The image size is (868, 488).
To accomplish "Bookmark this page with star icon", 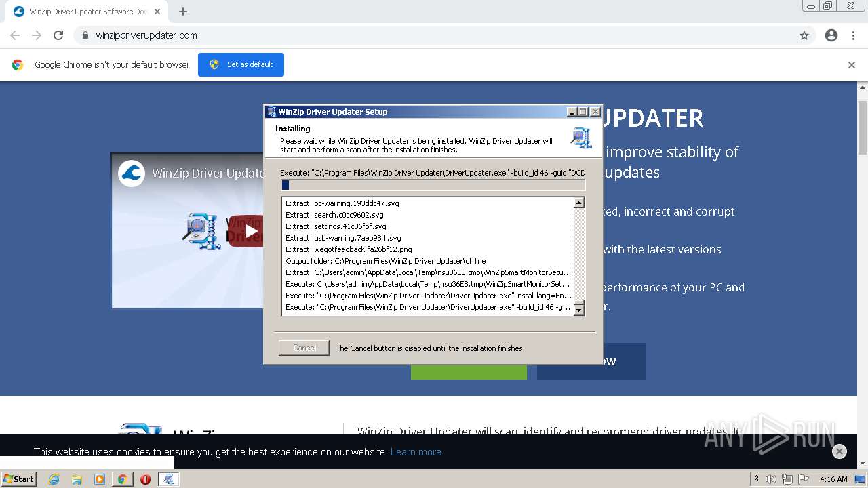I will 804,35.
